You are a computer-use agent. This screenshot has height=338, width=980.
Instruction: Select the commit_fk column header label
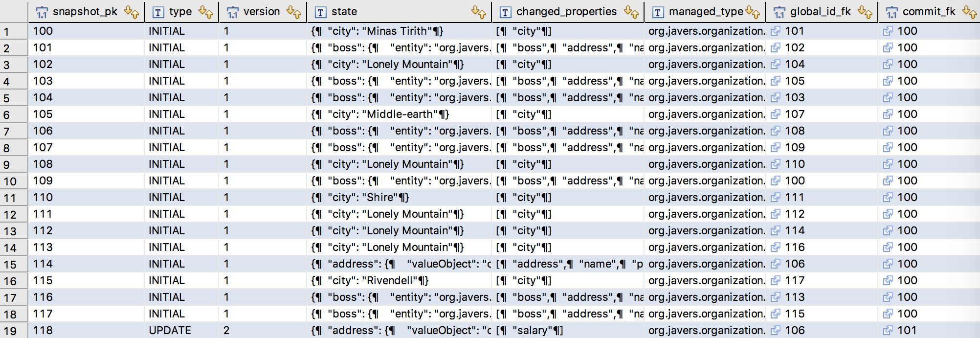[x=929, y=12]
